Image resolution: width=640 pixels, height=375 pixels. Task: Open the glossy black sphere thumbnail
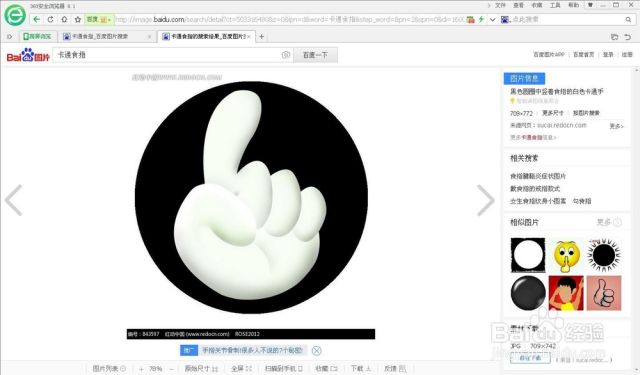[x=528, y=293]
